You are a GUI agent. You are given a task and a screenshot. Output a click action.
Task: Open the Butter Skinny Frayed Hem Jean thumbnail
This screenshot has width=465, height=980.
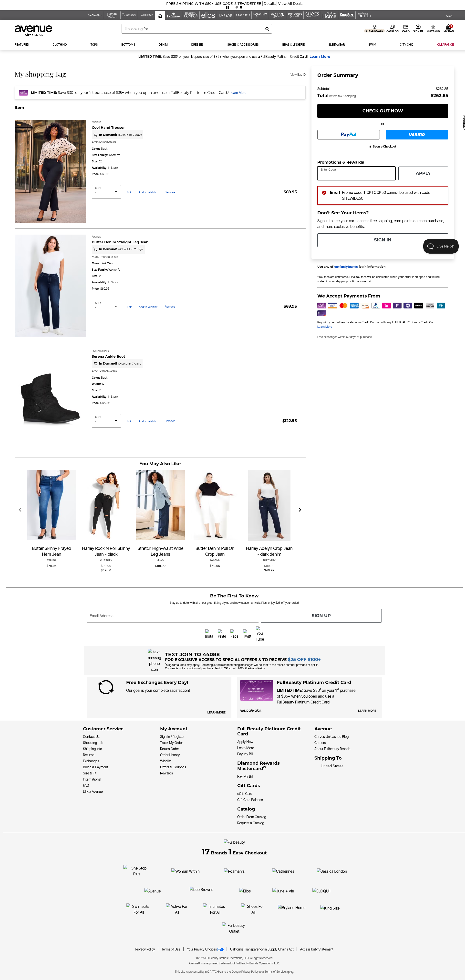click(52, 505)
